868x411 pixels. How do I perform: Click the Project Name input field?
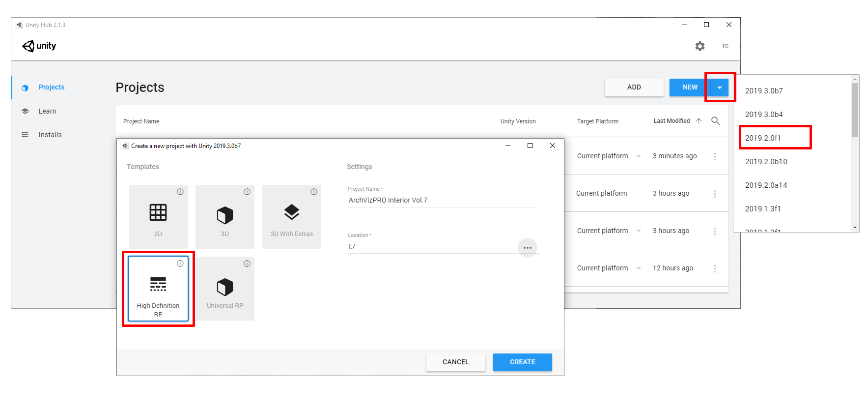click(442, 200)
